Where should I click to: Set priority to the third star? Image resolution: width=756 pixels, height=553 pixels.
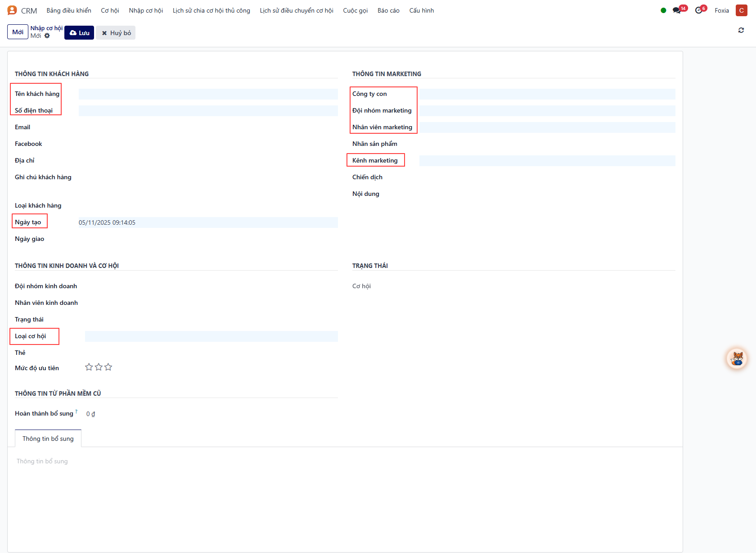coord(108,367)
